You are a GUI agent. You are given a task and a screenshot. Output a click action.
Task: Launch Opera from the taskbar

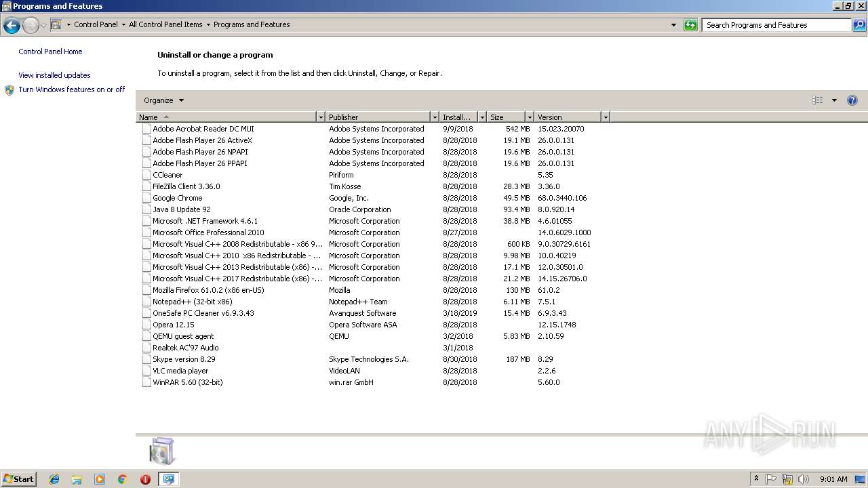point(145,479)
